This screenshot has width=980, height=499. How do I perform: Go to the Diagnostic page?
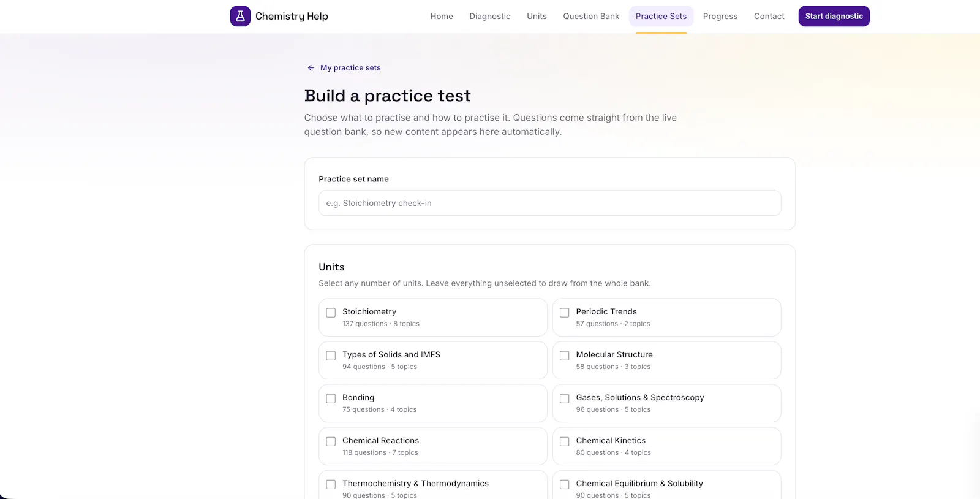tap(490, 17)
